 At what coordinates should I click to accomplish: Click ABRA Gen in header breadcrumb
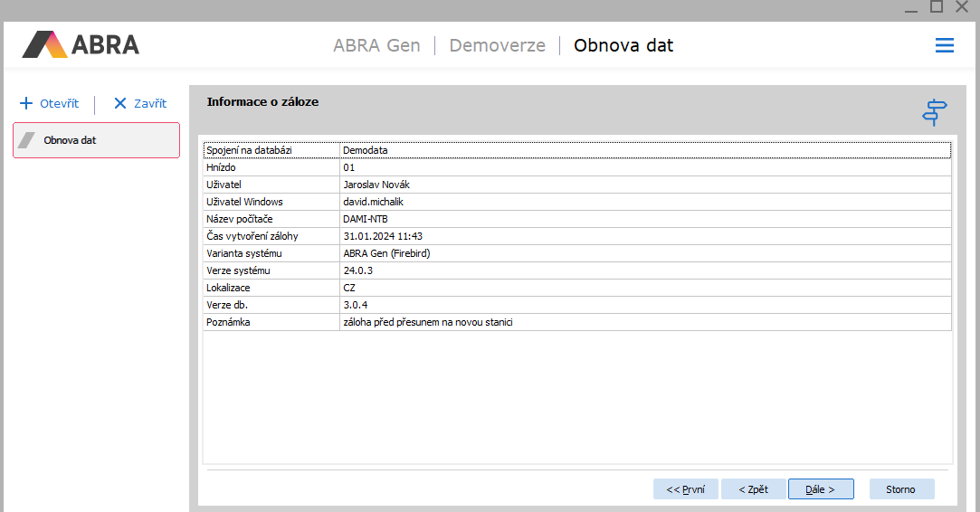[x=376, y=45]
